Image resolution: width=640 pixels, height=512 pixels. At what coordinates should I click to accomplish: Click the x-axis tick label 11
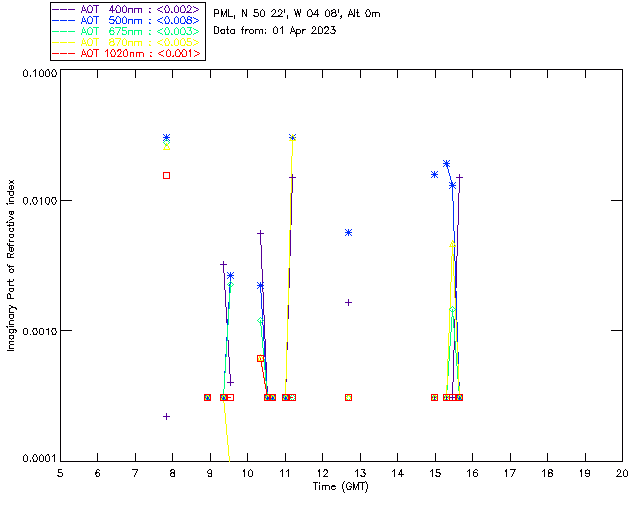(x=285, y=473)
